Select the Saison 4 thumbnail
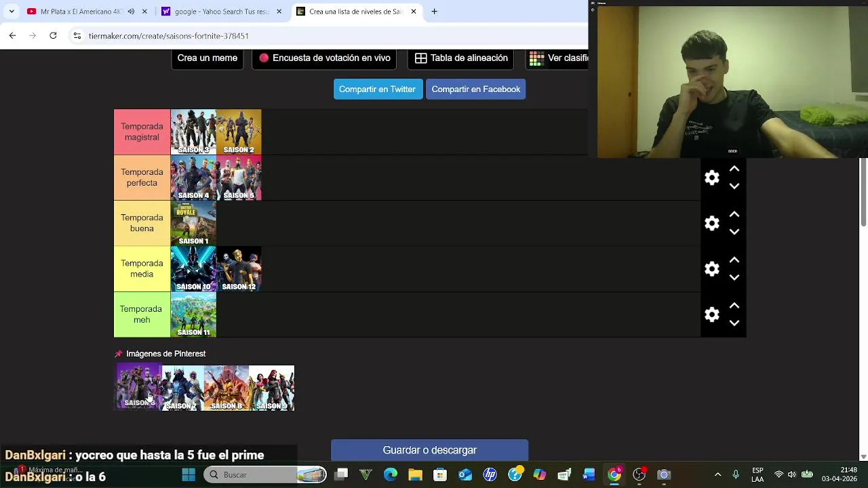Screen dimensions: 868x488 pos(193,178)
